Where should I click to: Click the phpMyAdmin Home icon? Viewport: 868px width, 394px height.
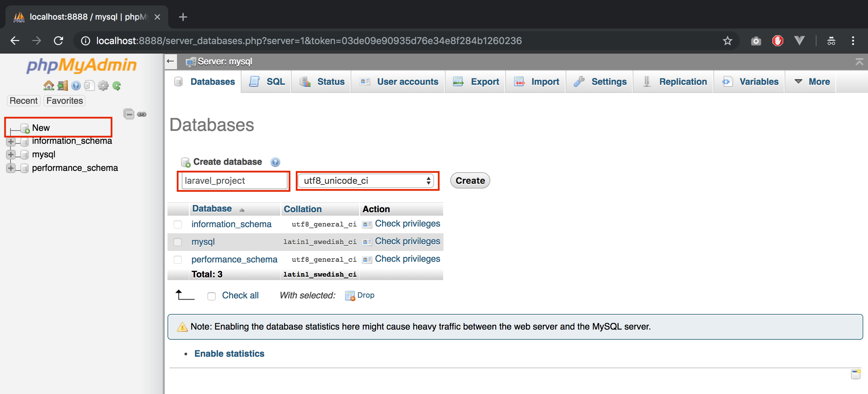48,85
